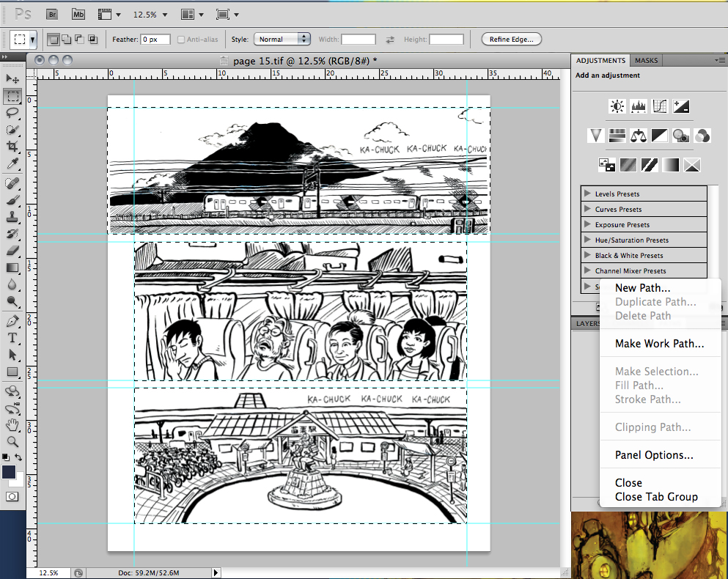Select the Crop tool
Viewport: 728px width, 579px height.
[x=12, y=147]
